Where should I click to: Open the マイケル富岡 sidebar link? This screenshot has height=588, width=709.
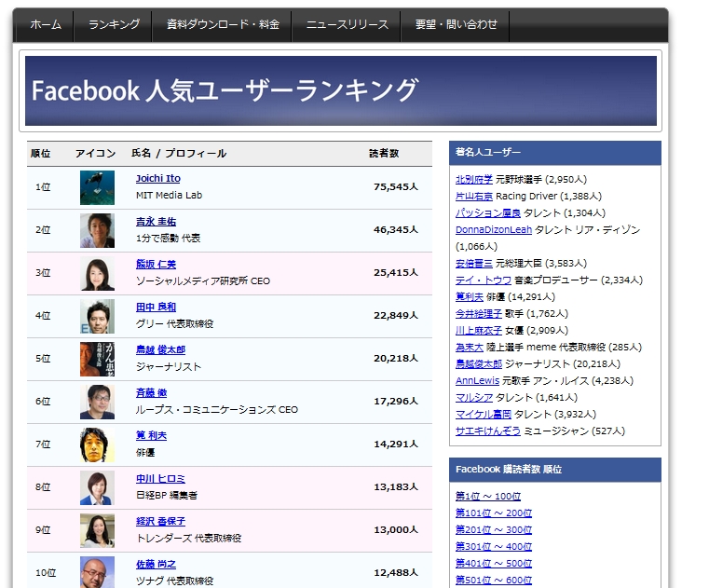point(484,415)
